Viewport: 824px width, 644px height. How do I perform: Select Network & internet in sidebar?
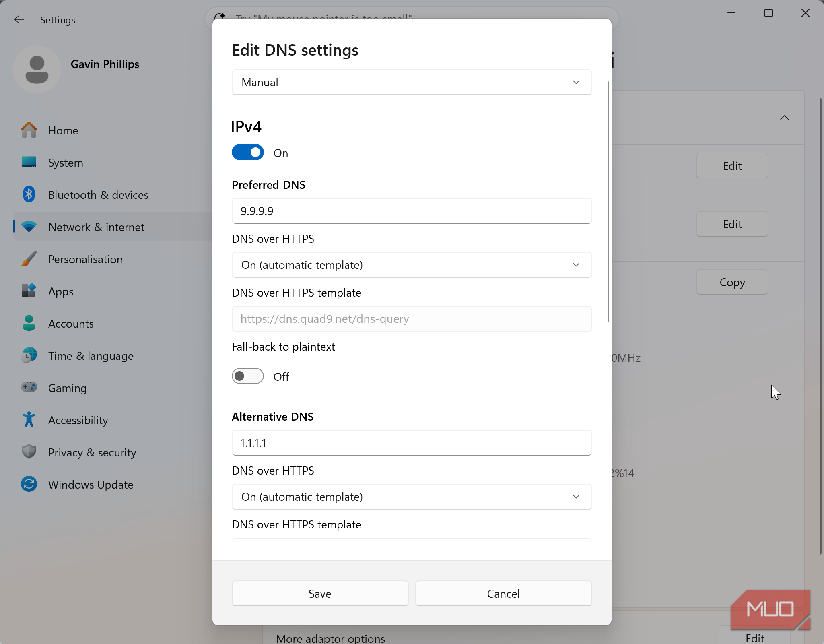coord(113,227)
